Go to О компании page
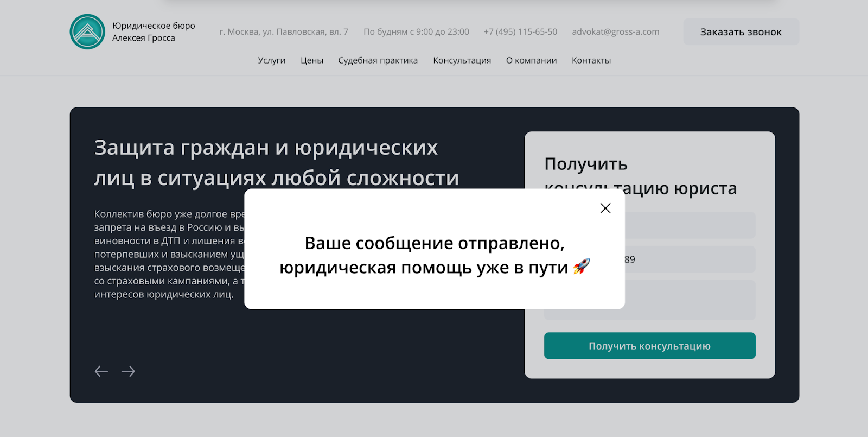Image resolution: width=868 pixels, height=437 pixels. pos(531,61)
